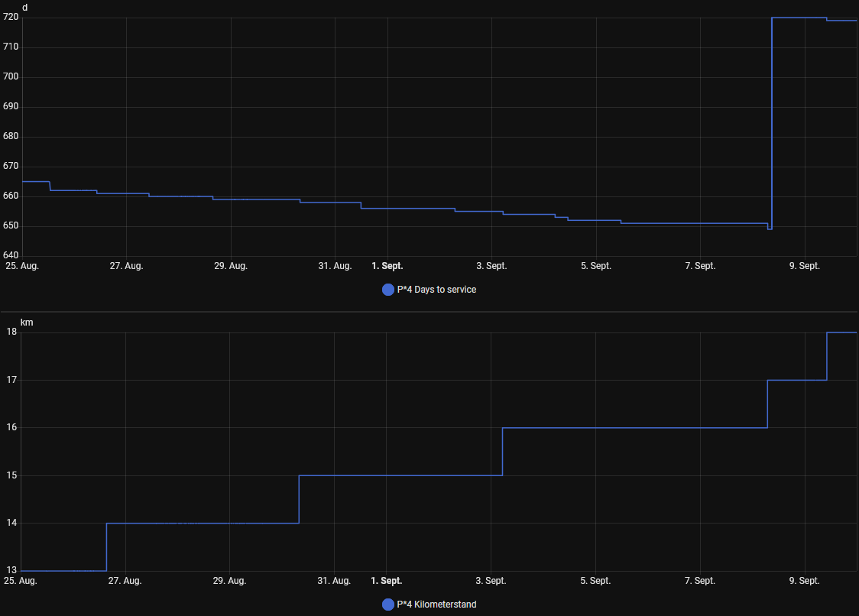Click '29. Aug.' on the top chart axis

click(231, 266)
